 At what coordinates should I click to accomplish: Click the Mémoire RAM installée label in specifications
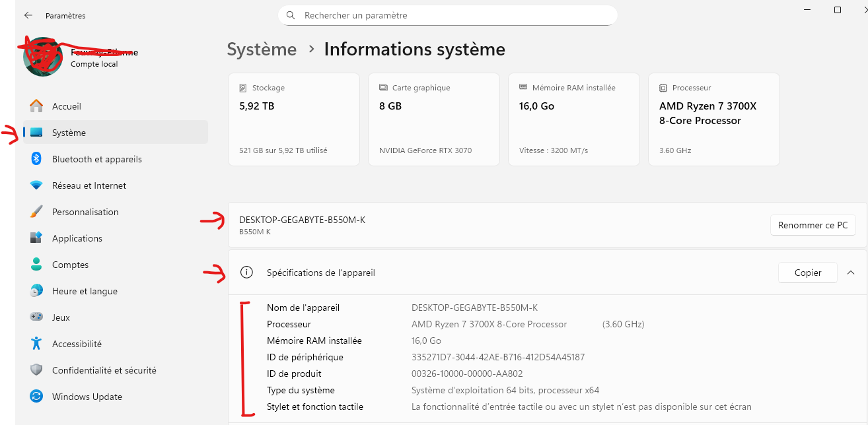pyautogui.click(x=314, y=341)
